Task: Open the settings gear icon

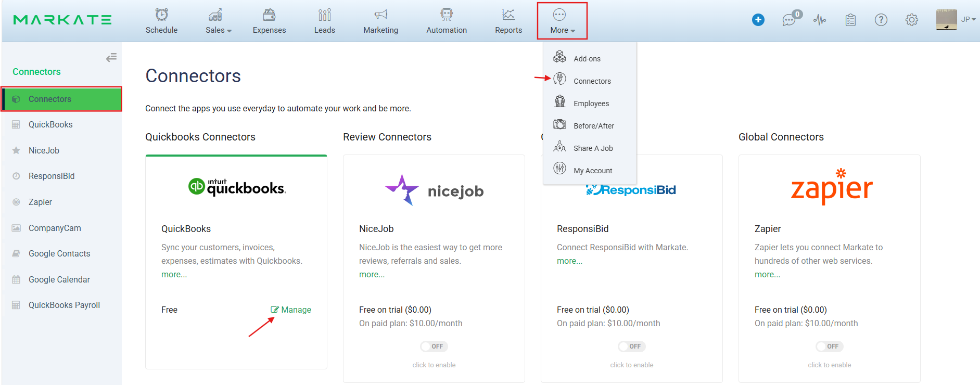Action: (912, 20)
